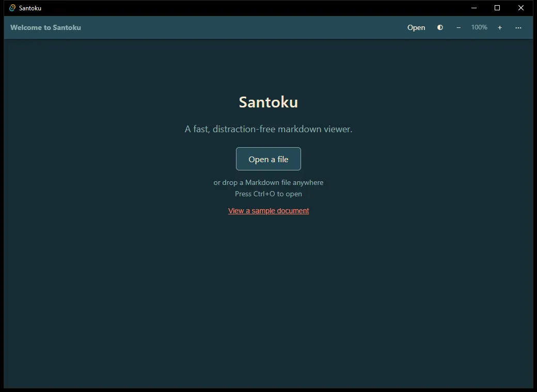Click the 100% zoom level indicator
537x392 pixels.
[x=479, y=27]
